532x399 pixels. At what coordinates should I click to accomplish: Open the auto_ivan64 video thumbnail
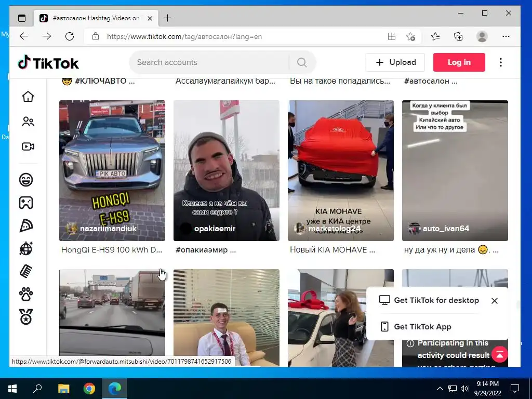click(x=455, y=170)
